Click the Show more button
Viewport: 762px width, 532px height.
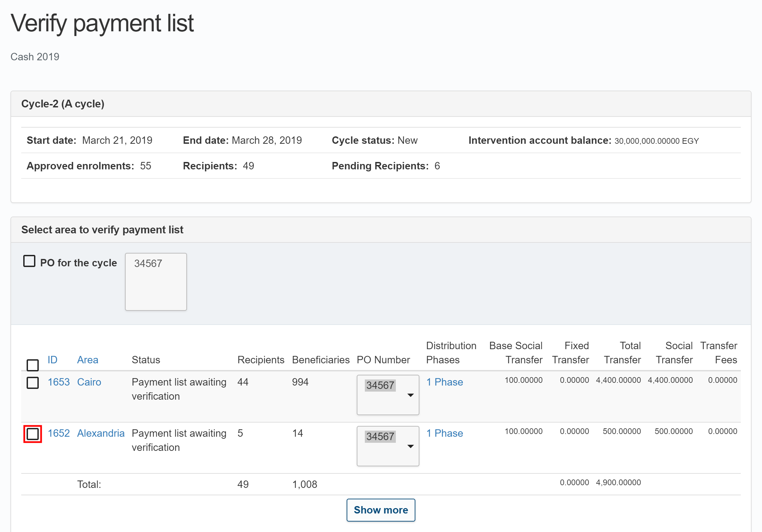point(381,510)
